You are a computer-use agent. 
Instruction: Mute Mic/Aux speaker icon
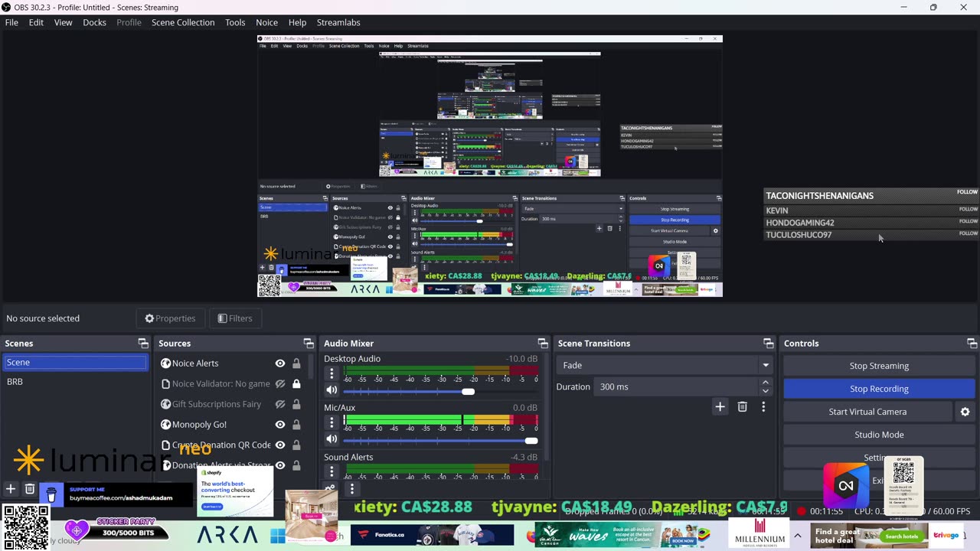click(x=332, y=439)
